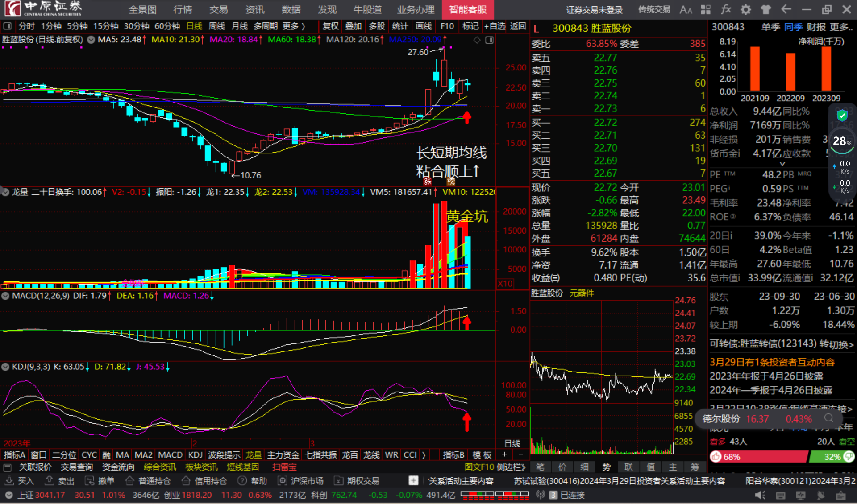This screenshot has width=857, height=504.
Task: Click the skin theme shirt icon
Action: [766, 9]
